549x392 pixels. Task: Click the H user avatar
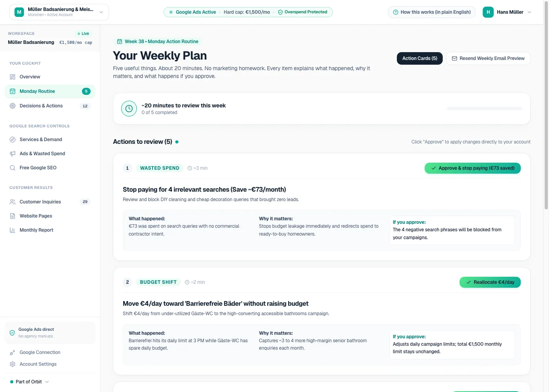[488, 12]
